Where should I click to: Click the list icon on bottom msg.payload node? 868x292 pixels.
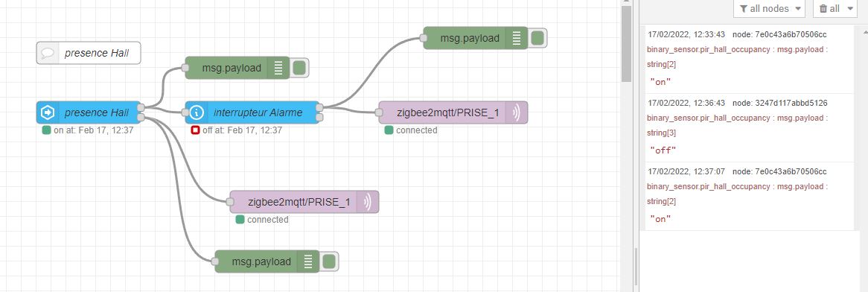pyautogui.click(x=308, y=261)
